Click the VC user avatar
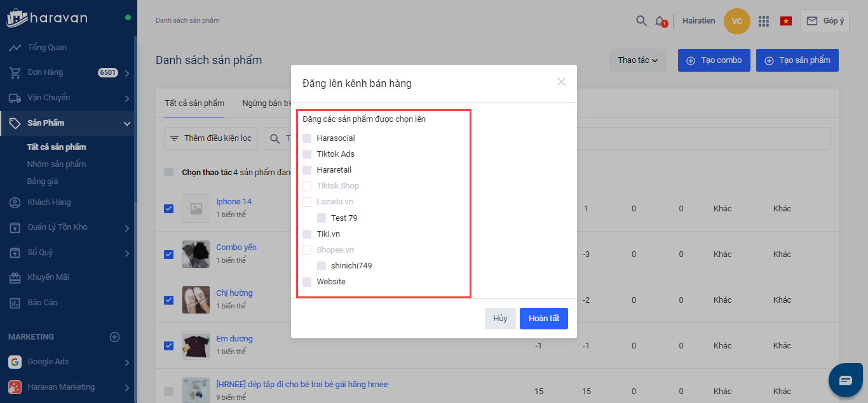This screenshot has height=403, width=868. pos(737,21)
